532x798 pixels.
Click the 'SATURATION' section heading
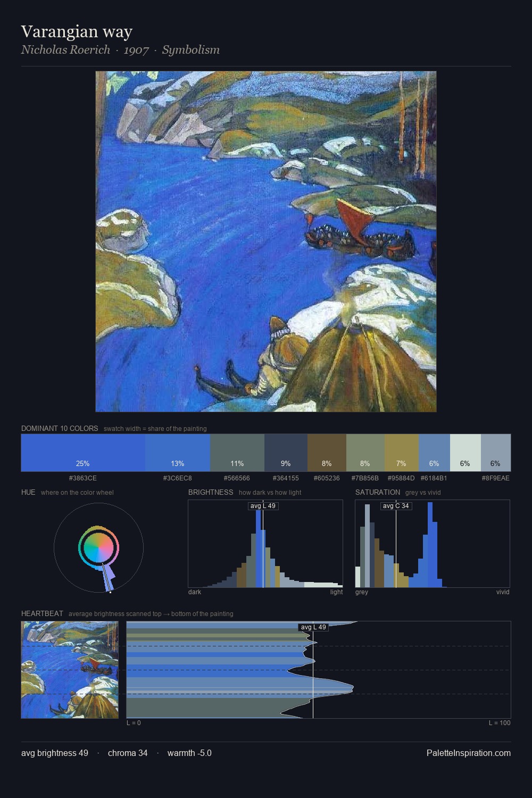click(378, 492)
